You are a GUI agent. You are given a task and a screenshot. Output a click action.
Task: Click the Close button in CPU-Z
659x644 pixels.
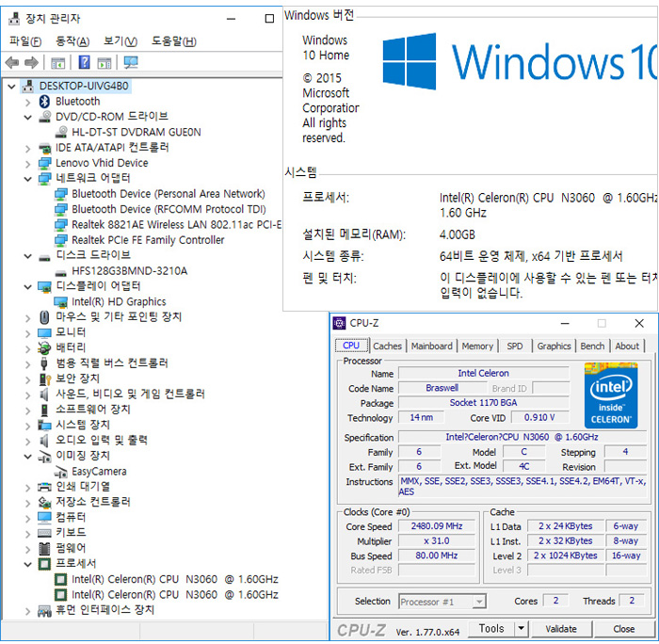[x=623, y=628]
